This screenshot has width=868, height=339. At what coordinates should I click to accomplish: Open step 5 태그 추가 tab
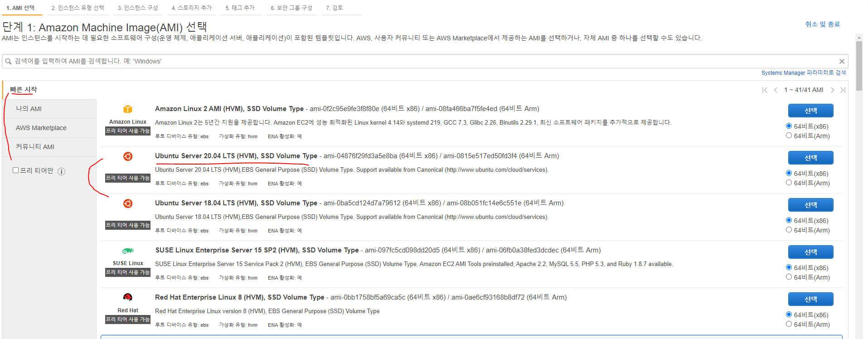pos(240,8)
